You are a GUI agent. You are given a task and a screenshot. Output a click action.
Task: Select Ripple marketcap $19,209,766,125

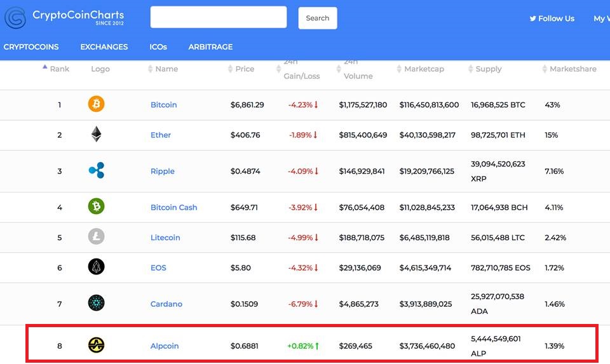pyautogui.click(x=427, y=171)
